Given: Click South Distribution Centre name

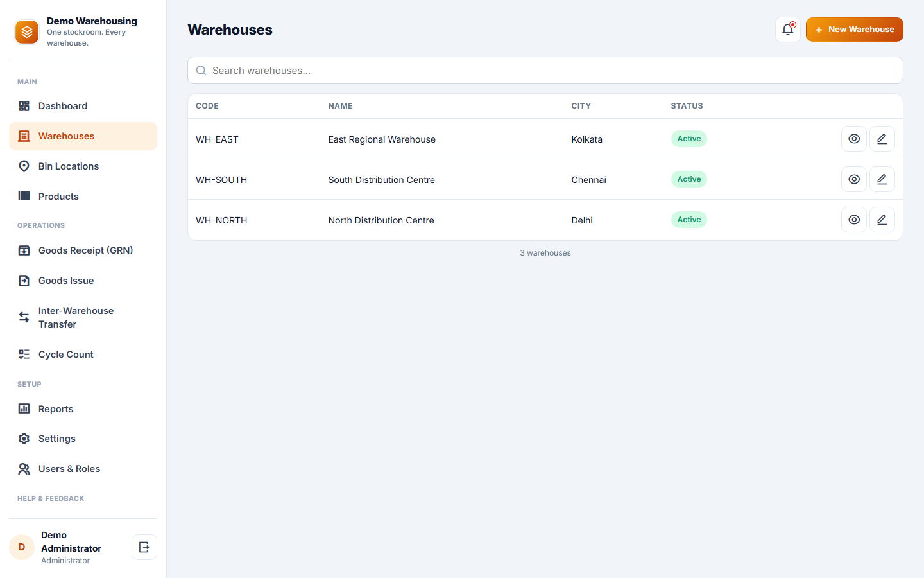Looking at the screenshot, I should pyautogui.click(x=382, y=180).
